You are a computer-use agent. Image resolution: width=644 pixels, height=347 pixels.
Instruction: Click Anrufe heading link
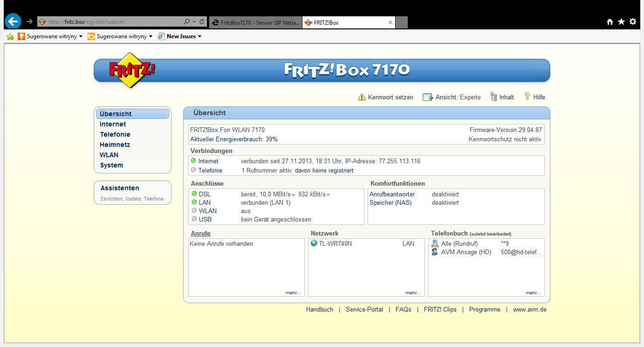[200, 233]
